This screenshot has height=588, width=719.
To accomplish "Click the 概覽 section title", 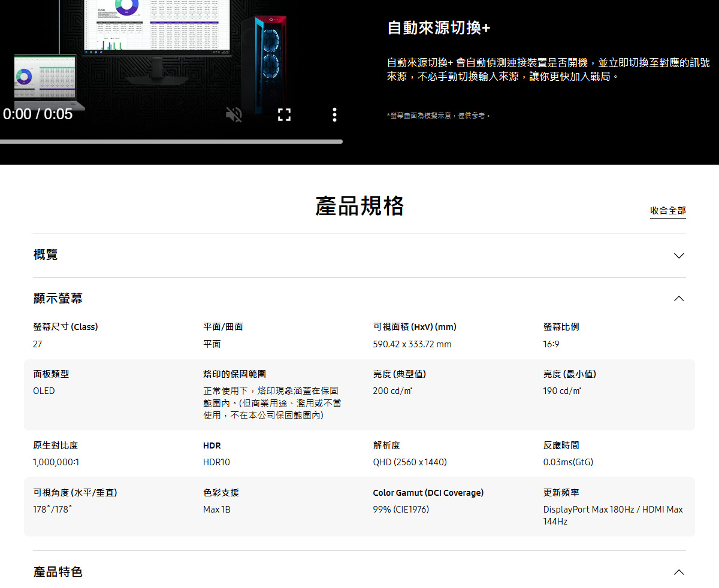I will click(x=46, y=255).
